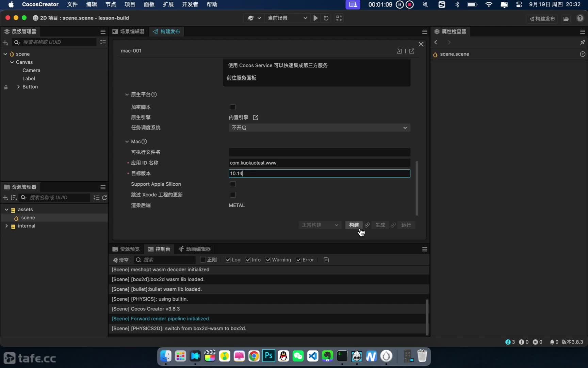This screenshot has width=588, height=368.
Task: Click the import config icon in mac-001 header
Action: [x=399, y=51]
